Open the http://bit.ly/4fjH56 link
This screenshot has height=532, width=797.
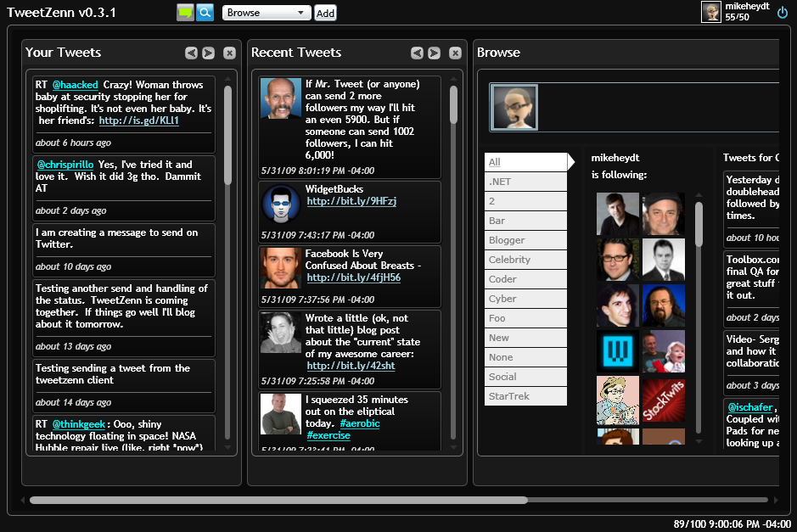(x=354, y=278)
